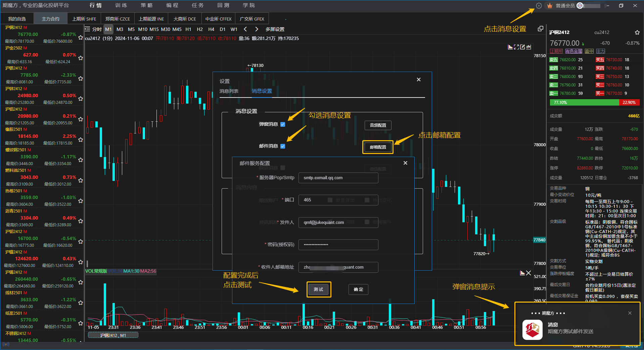Click the list icon beside 分时

pos(88,29)
